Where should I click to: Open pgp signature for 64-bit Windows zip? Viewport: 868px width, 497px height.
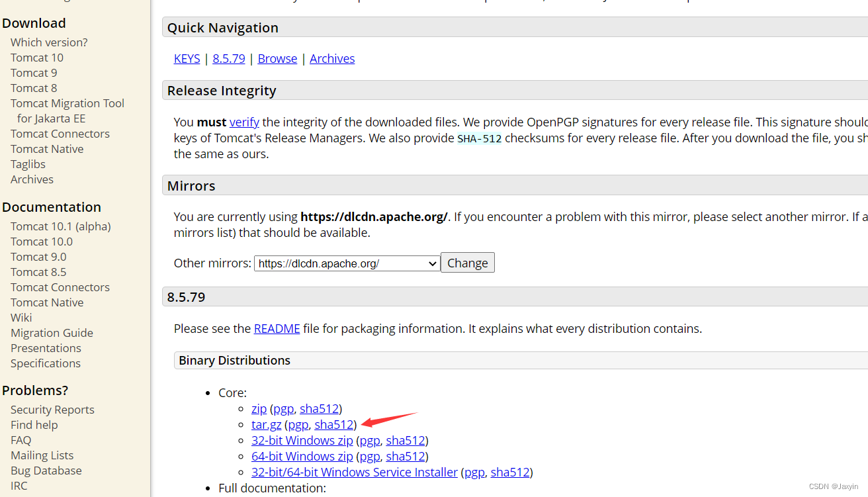pyautogui.click(x=370, y=457)
